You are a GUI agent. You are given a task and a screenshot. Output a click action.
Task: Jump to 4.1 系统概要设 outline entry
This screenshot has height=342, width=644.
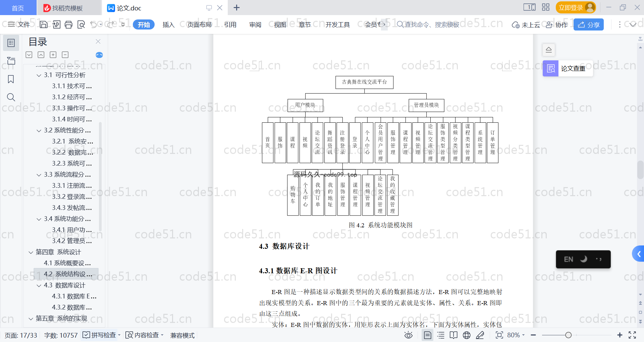[x=67, y=263]
